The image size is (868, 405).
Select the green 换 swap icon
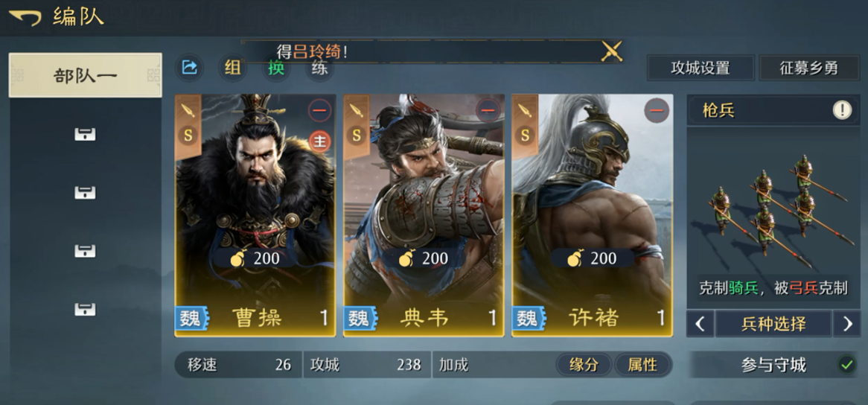(275, 68)
